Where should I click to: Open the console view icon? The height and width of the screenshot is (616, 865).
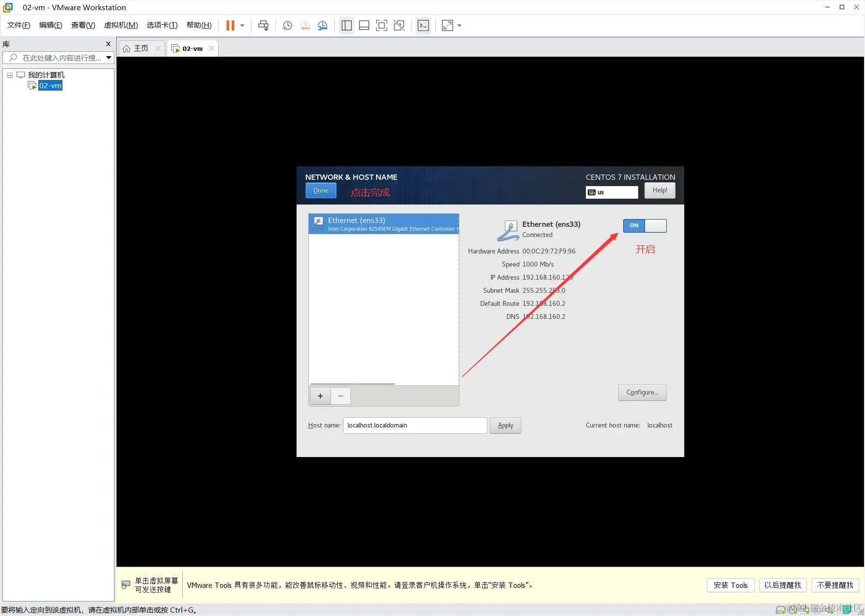423,26
